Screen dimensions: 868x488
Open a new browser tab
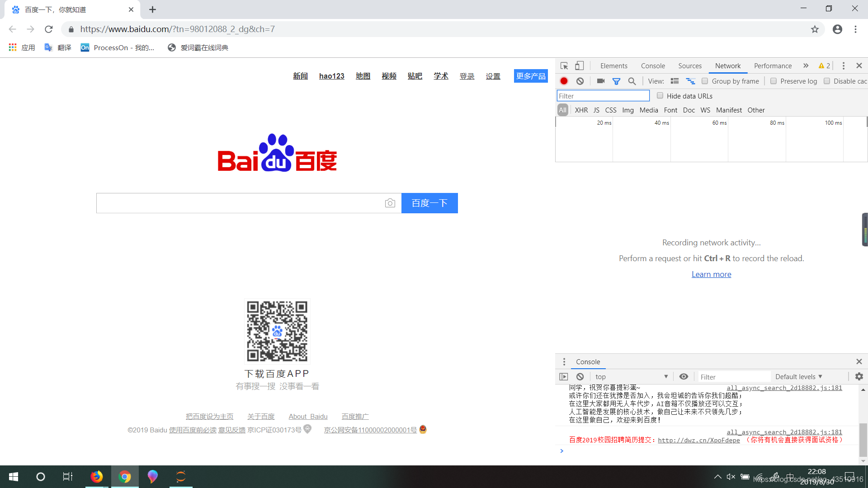(x=152, y=9)
